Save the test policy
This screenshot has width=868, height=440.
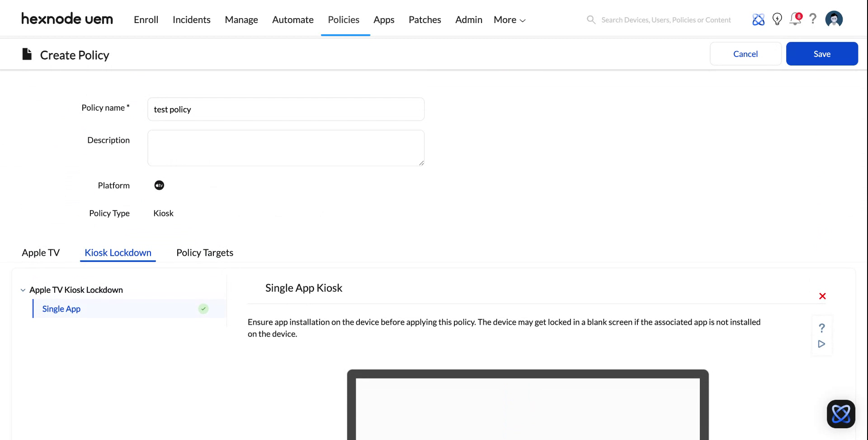pos(822,53)
